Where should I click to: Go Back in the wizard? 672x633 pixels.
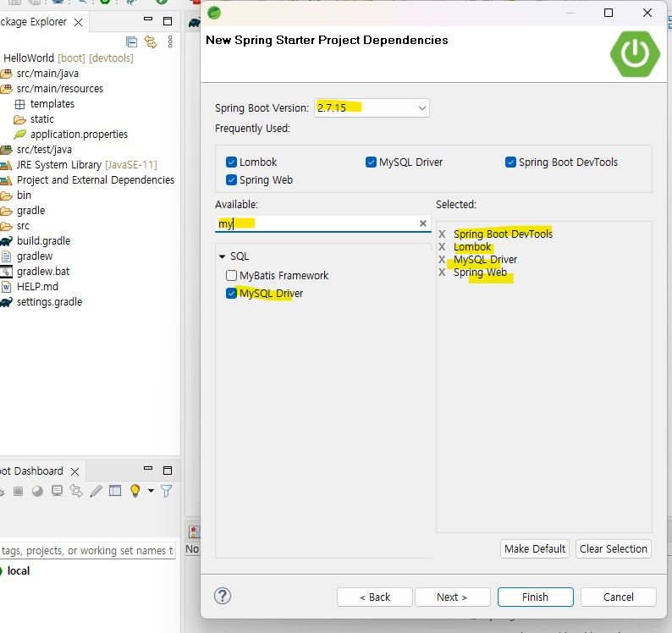(375, 597)
